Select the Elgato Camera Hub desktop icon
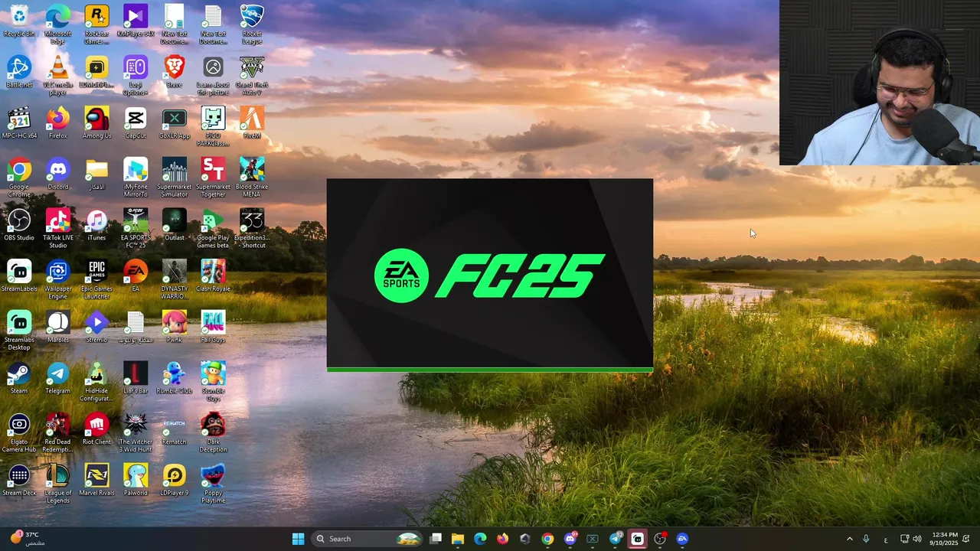This screenshot has height=551, width=980. tap(19, 432)
